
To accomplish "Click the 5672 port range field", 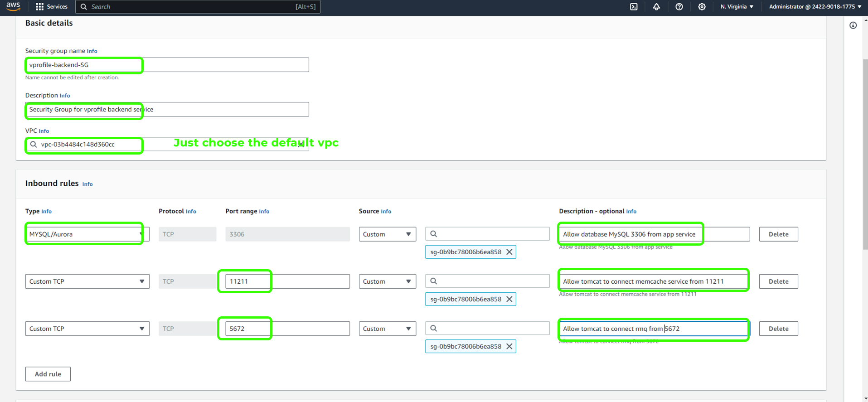I will [x=287, y=329].
